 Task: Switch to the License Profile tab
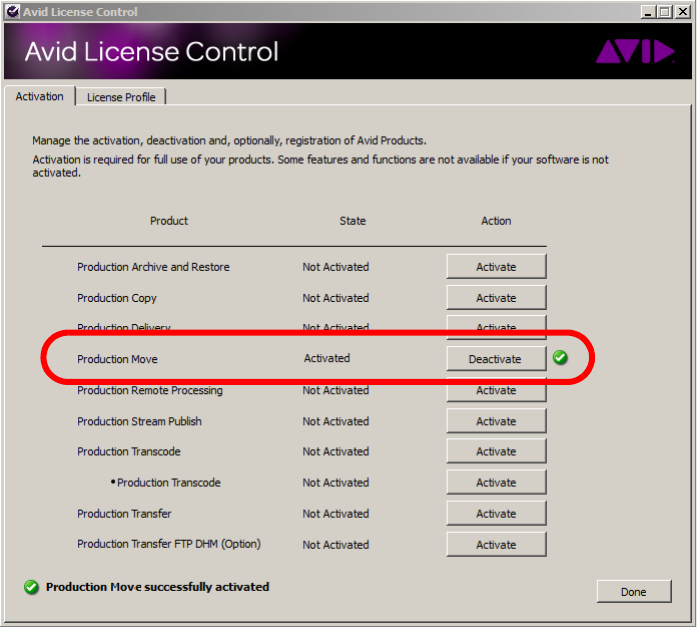coord(121,97)
